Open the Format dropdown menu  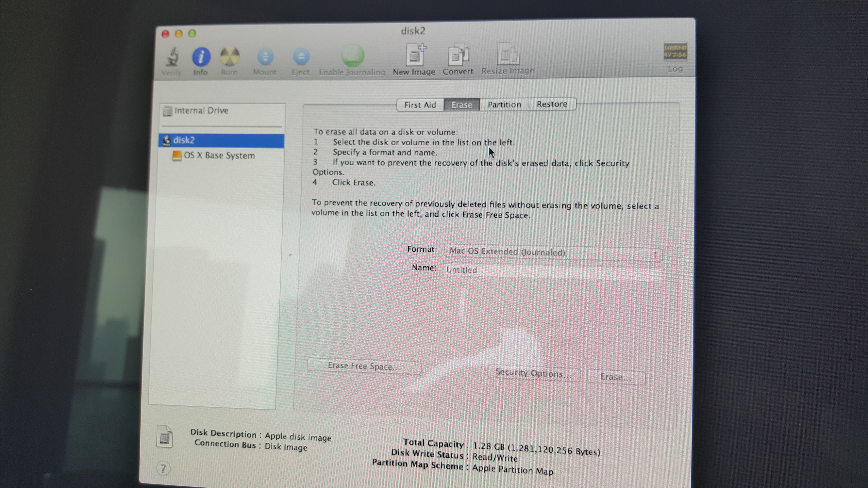553,252
